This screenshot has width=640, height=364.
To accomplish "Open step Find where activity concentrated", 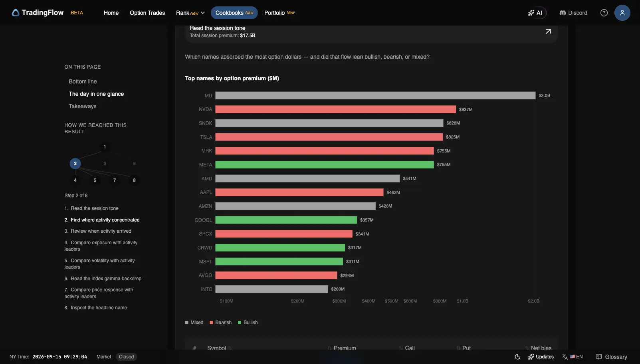I will pyautogui.click(x=102, y=220).
